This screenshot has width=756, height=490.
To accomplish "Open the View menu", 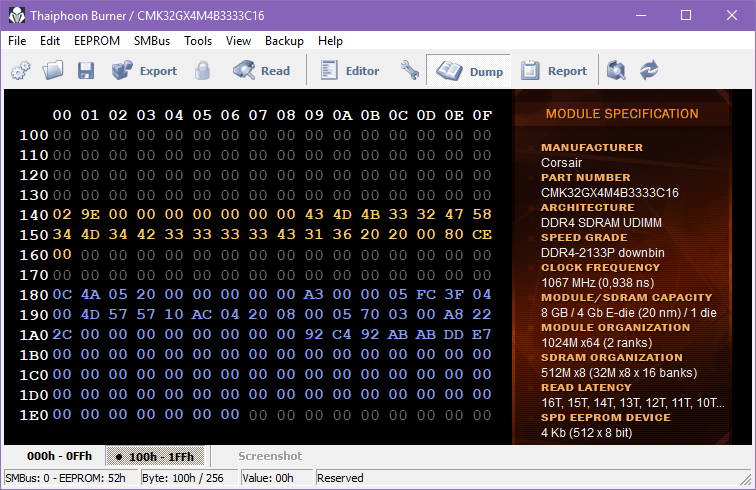I will pyautogui.click(x=238, y=41).
